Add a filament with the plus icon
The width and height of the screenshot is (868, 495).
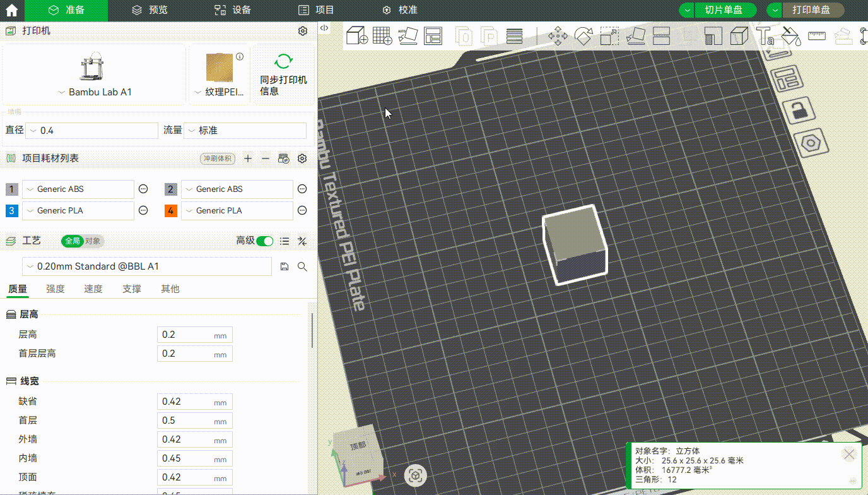(x=248, y=158)
